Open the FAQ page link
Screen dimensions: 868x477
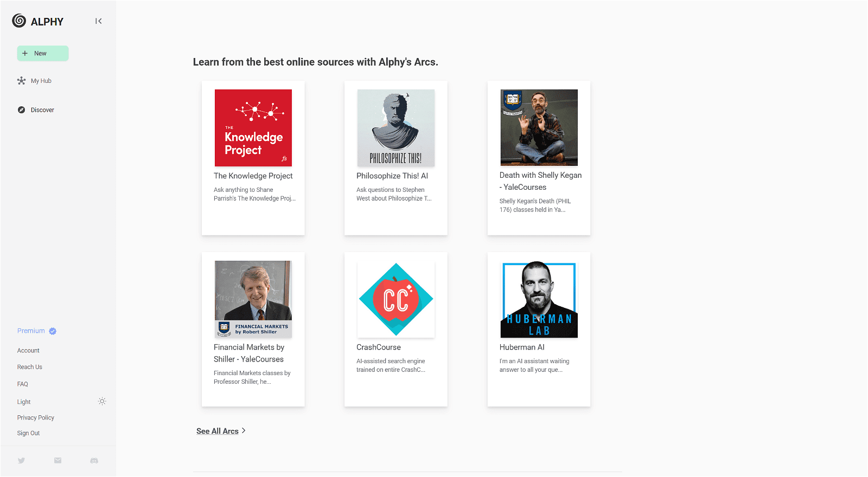(x=23, y=384)
